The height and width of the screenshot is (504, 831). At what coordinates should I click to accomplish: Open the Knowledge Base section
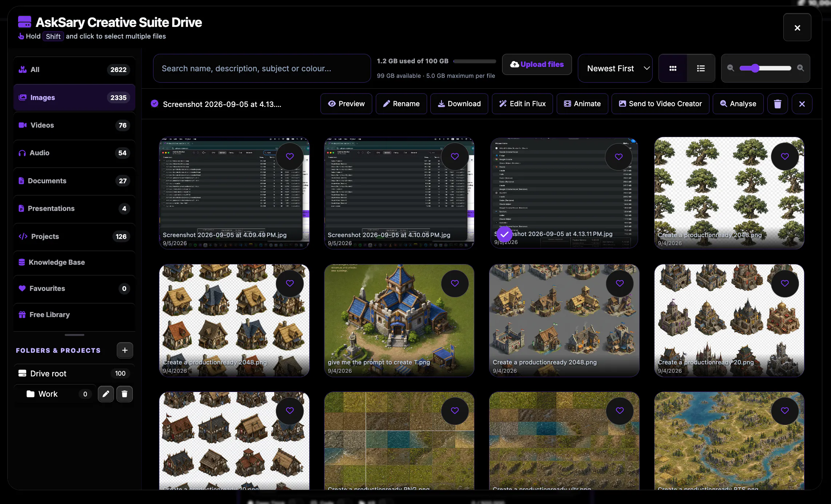(x=74, y=262)
